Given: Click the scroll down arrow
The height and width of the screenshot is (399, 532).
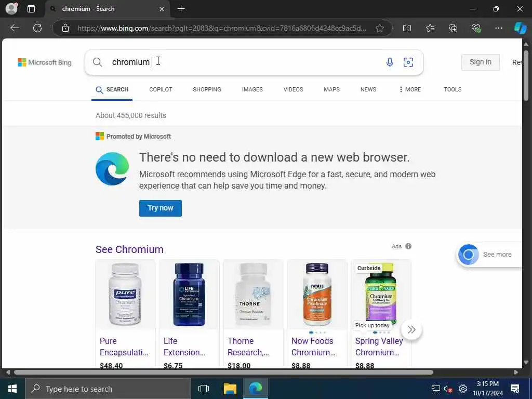Looking at the screenshot, I should pos(526,363).
